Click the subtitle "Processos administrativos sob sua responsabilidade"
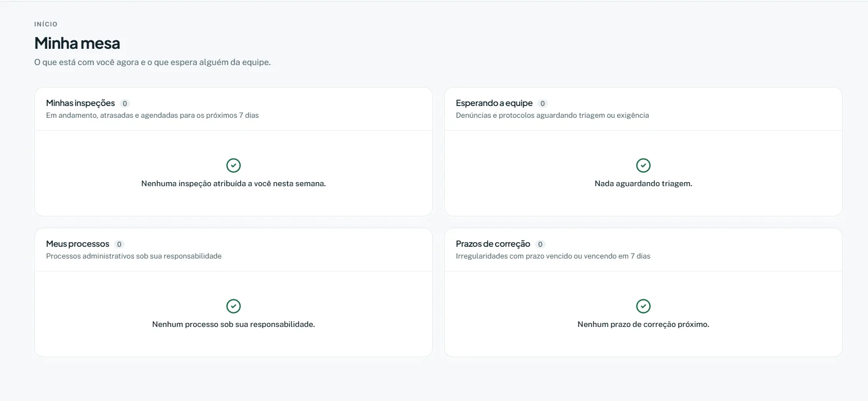The image size is (868, 401). [x=134, y=256]
